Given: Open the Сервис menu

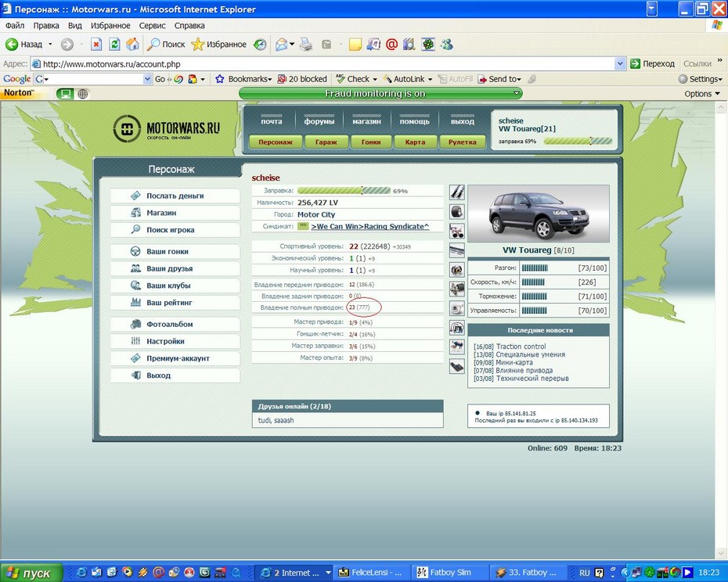Looking at the screenshot, I should [153, 26].
